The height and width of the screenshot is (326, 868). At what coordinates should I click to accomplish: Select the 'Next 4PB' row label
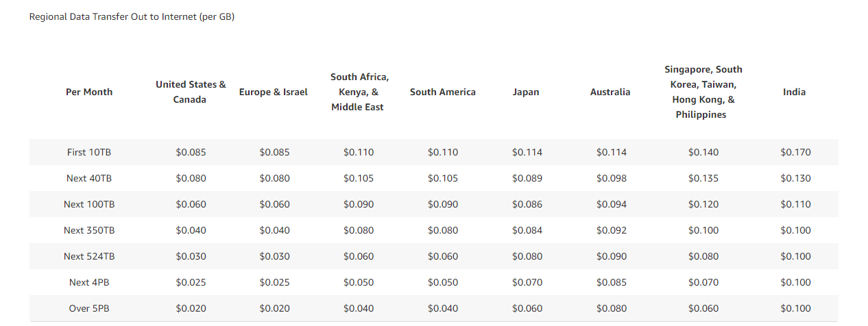(89, 282)
